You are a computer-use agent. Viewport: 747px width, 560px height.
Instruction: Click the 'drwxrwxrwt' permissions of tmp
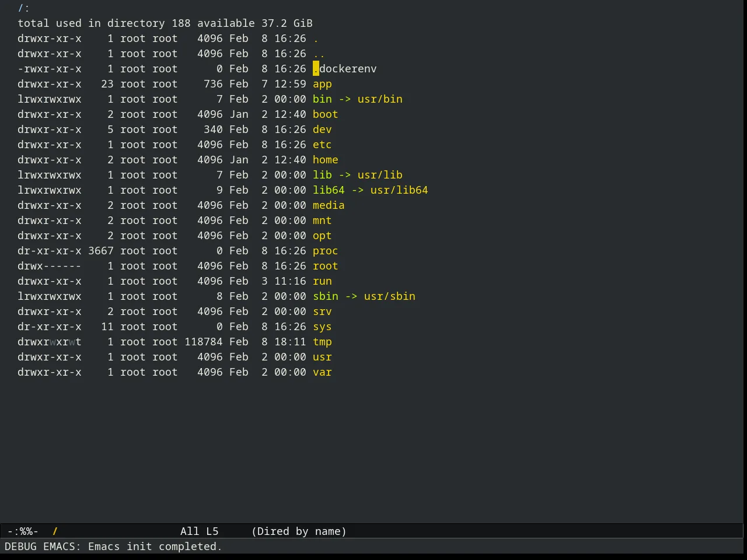point(50,342)
